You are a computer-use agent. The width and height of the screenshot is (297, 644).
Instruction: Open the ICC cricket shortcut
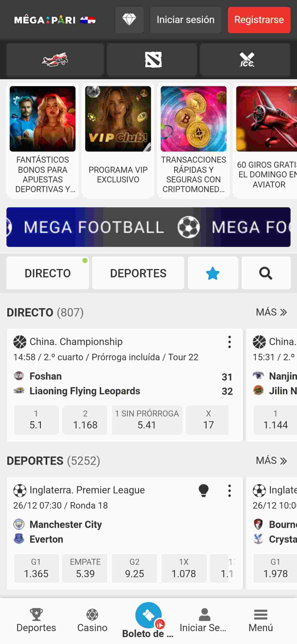click(246, 60)
